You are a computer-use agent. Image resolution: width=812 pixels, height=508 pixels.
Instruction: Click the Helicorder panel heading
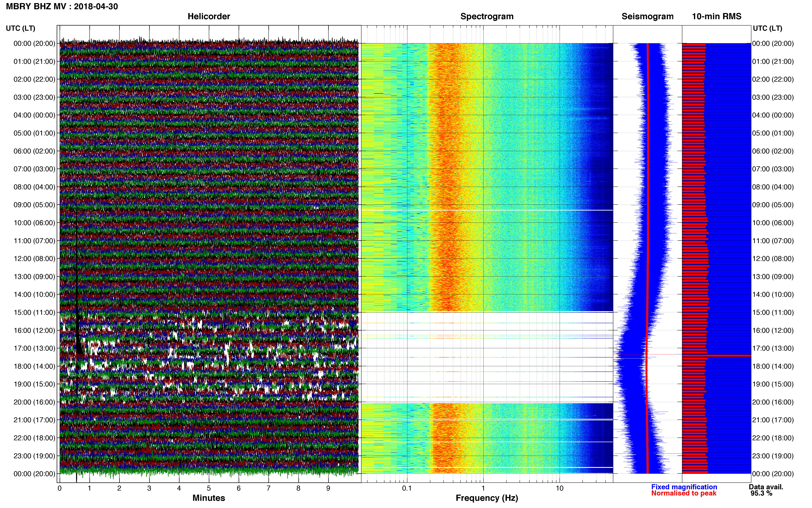tap(209, 16)
